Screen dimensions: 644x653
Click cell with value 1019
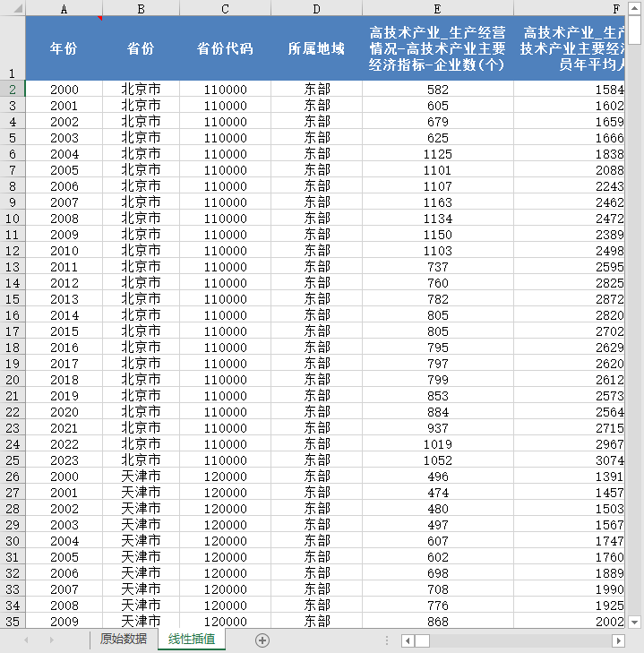pos(437,444)
